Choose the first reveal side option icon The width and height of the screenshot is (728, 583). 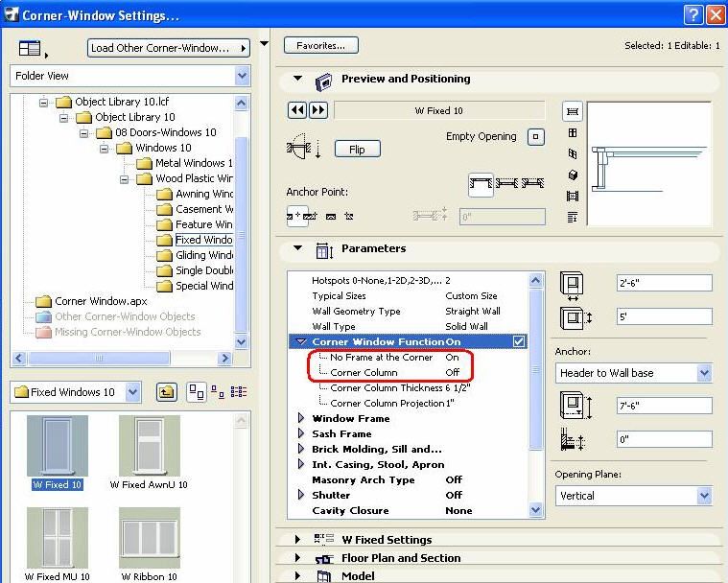481,184
